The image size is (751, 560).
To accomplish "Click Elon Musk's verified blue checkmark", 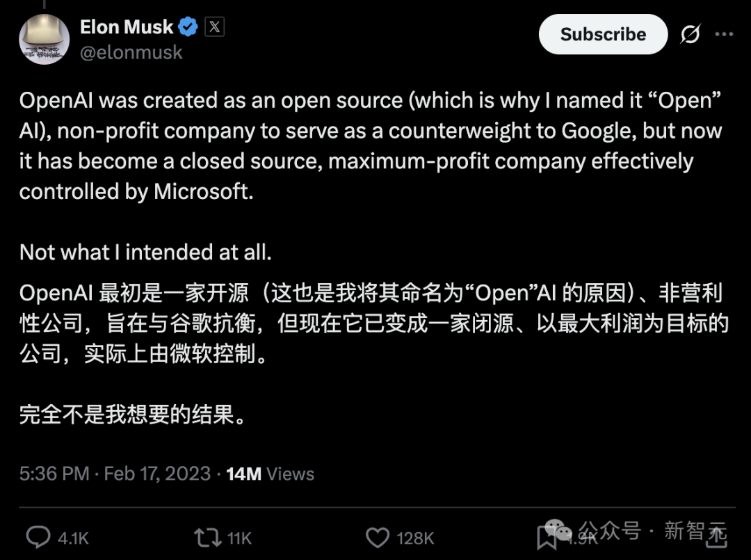I will 186,26.
